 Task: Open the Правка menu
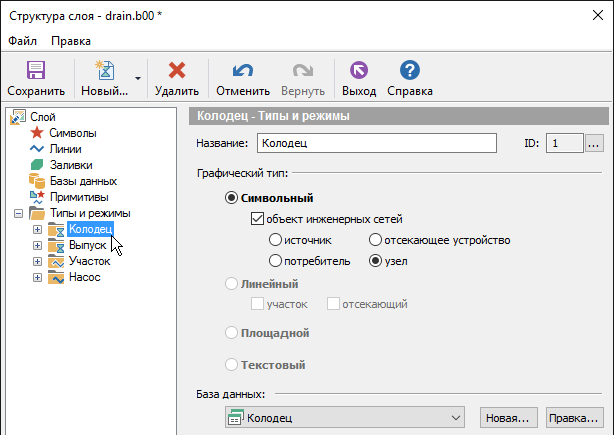pos(71,41)
